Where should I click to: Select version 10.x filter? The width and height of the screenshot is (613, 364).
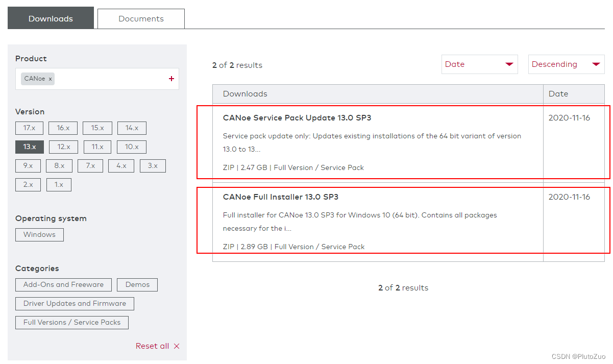(132, 147)
